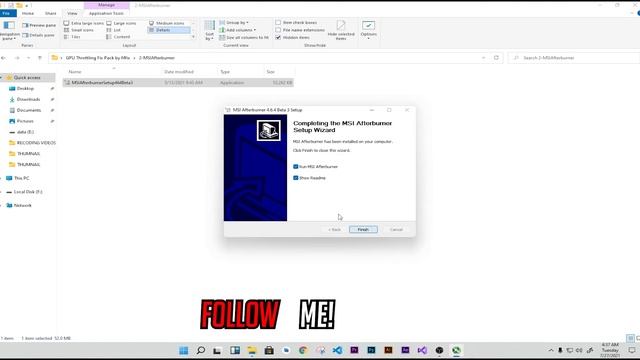The width and height of the screenshot is (640, 360).
Task: Choose Content layout
Action: [x=118, y=37]
